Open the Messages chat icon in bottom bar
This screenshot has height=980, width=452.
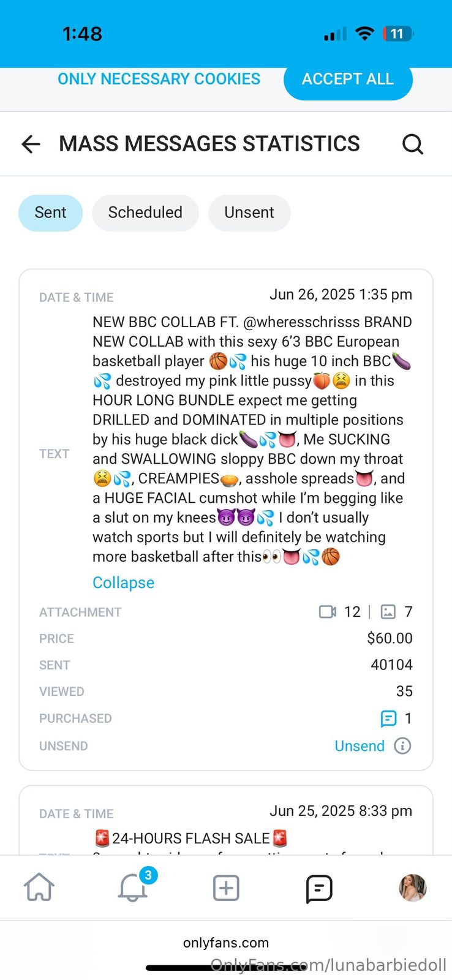pos(319,888)
